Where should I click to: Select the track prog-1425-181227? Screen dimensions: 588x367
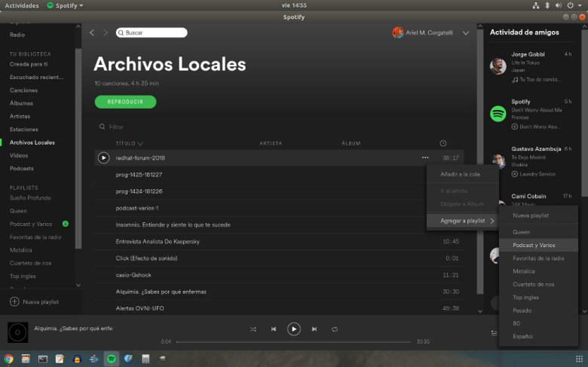[x=139, y=175]
